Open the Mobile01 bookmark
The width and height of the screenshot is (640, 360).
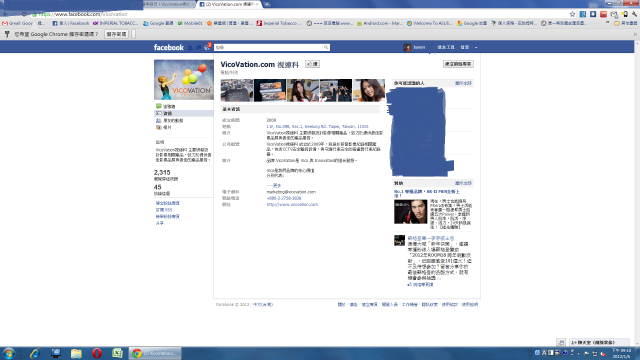tap(190, 23)
